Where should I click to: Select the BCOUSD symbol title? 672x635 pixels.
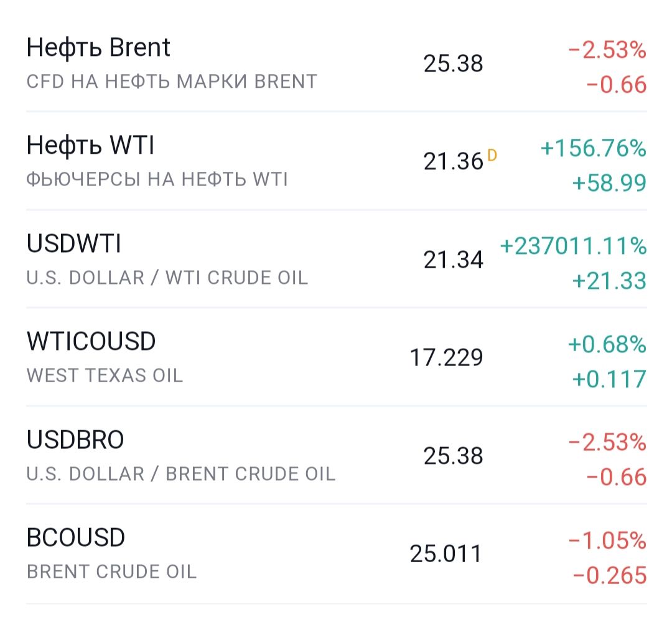(76, 537)
